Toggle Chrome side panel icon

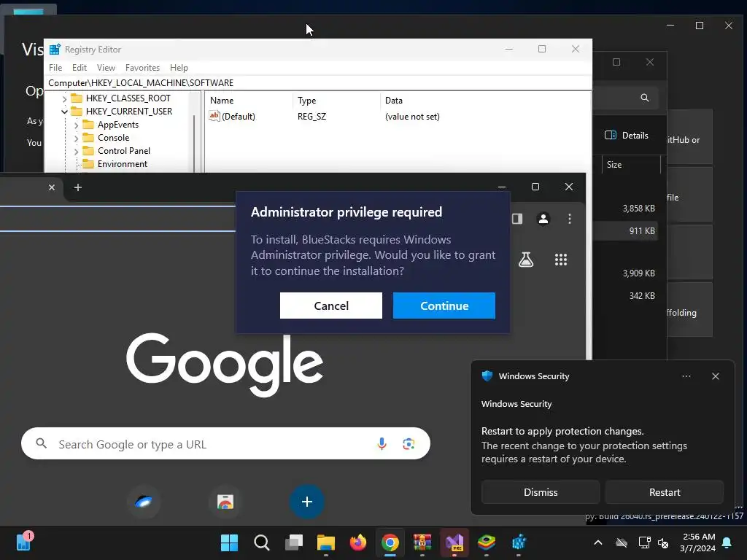click(x=517, y=219)
